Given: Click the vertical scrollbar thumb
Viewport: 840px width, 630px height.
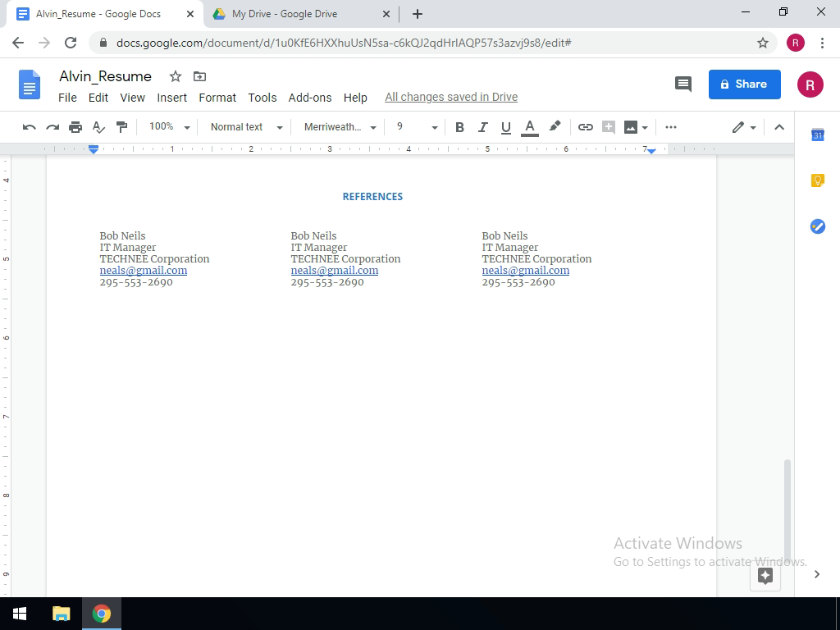Looking at the screenshot, I should (787, 512).
